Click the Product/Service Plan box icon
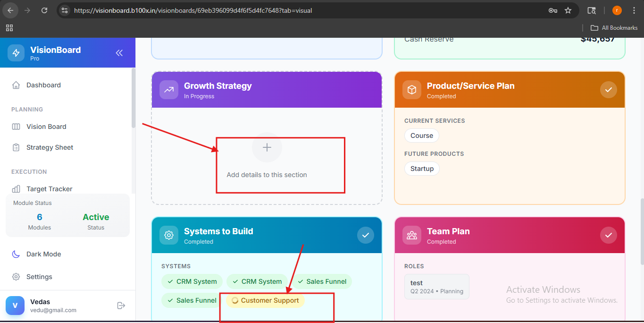 [x=412, y=90]
